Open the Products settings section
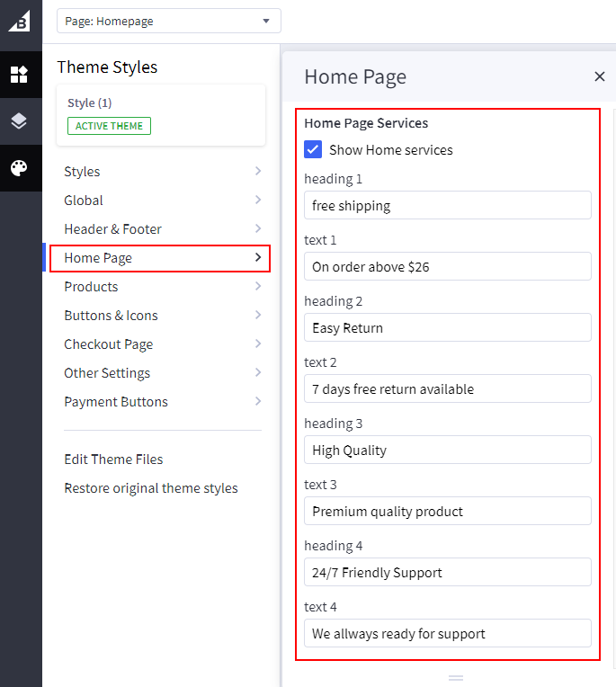The height and width of the screenshot is (687, 616). click(x=92, y=287)
